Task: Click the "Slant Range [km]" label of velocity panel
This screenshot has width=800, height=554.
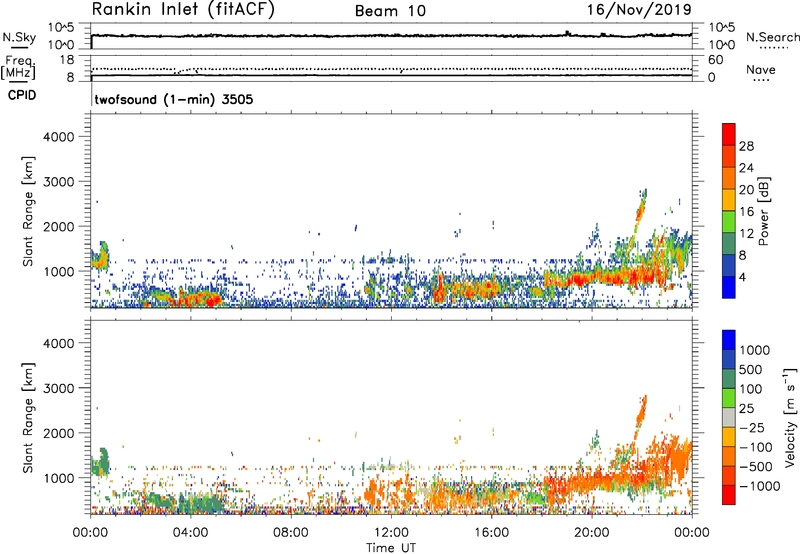Action: [x=28, y=418]
